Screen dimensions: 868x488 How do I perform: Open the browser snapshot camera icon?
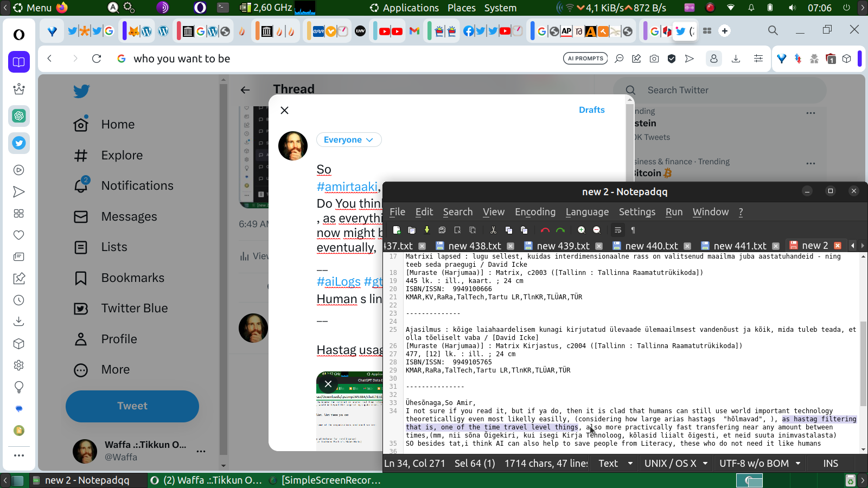[x=654, y=59]
